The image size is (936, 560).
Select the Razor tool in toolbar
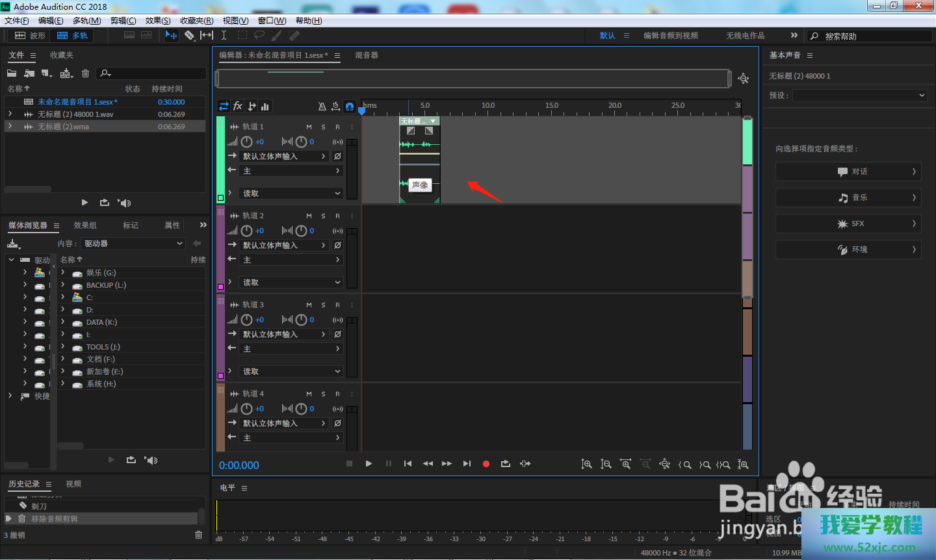point(189,35)
